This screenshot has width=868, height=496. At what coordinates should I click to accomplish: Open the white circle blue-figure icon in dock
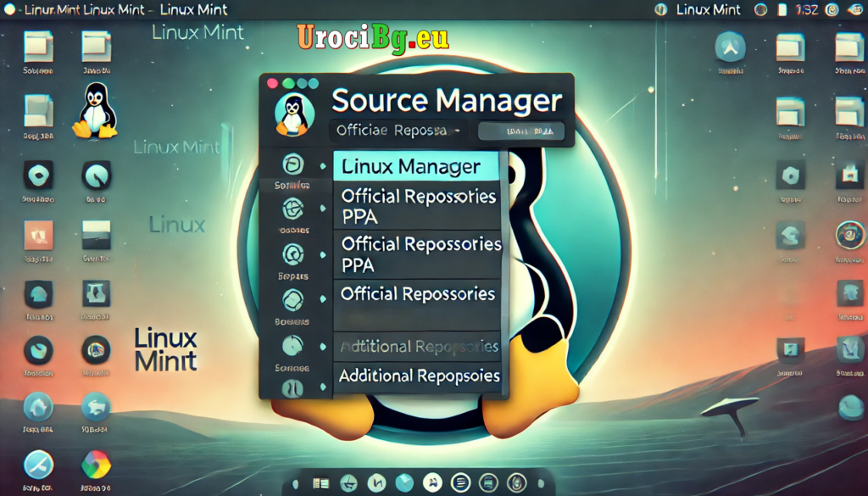[x=432, y=482]
